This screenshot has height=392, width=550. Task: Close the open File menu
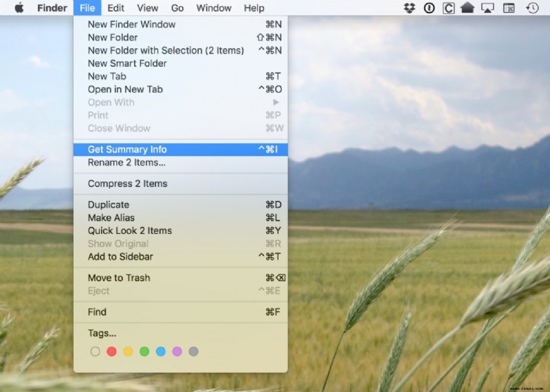[87, 8]
